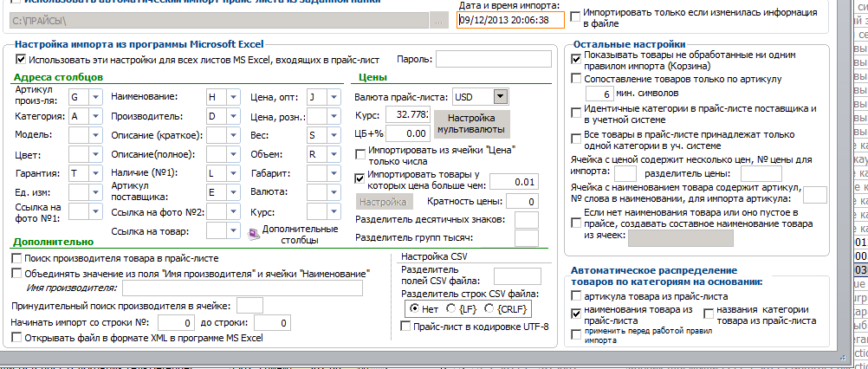Open the Артикул произ-ля column dropdown
The width and height of the screenshot is (868, 369).
pyautogui.click(x=96, y=97)
